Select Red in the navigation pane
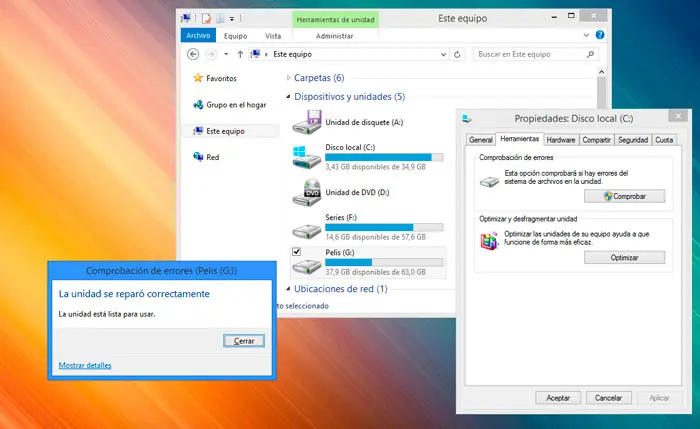 206,157
